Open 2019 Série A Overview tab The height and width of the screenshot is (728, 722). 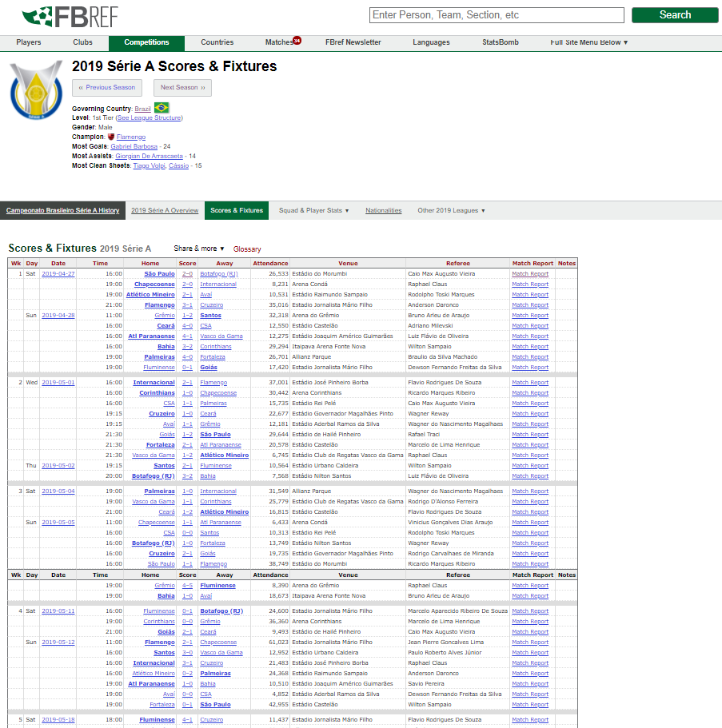165,210
